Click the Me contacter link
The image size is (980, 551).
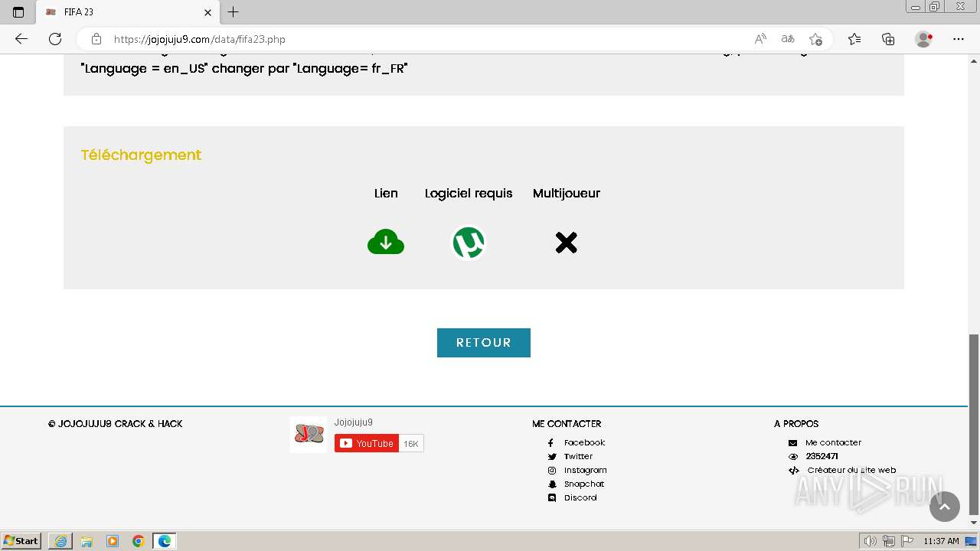click(x=833, y=442)
